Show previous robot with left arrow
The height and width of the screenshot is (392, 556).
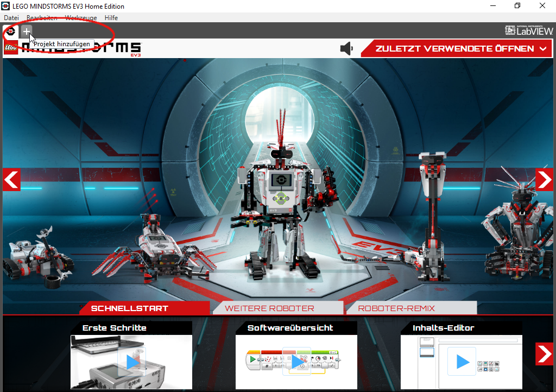pyautogui.click(x=11, y=180)
